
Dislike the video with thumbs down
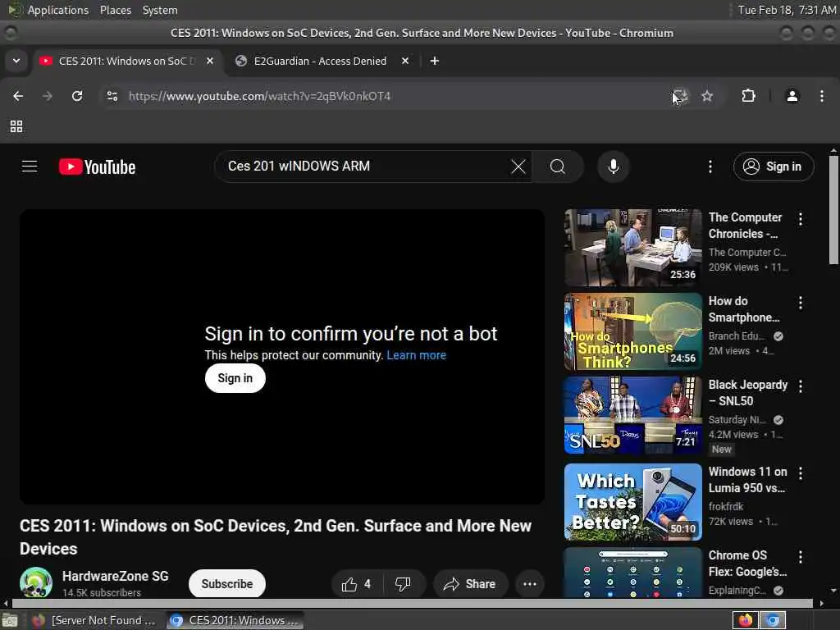(403, 584)
